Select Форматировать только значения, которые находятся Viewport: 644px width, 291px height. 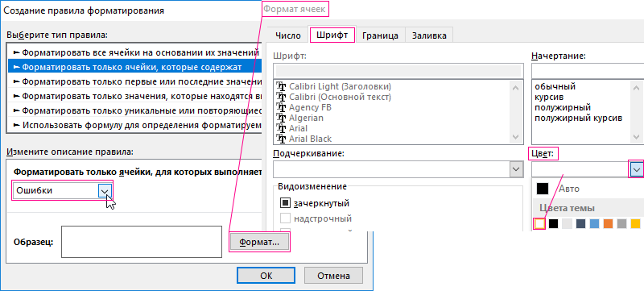[x=134, y=96]
